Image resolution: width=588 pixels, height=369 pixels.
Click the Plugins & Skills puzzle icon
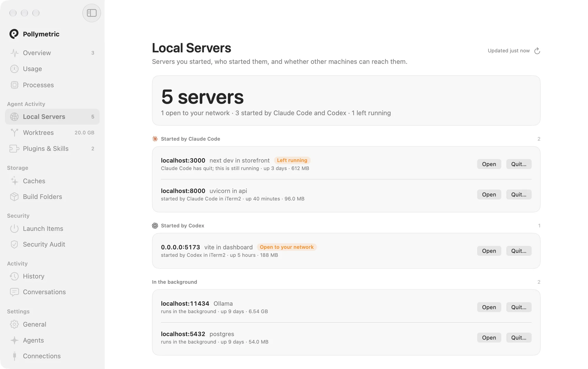click(14, 149)
